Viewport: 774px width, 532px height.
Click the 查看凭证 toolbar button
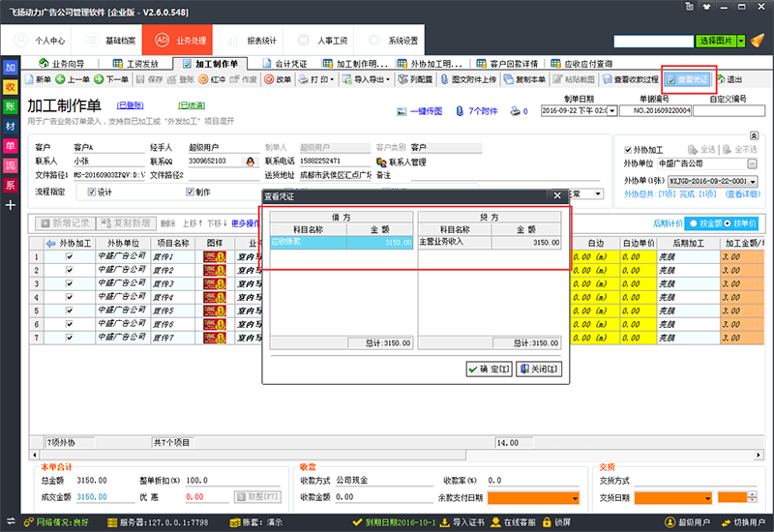coord(689,78)
